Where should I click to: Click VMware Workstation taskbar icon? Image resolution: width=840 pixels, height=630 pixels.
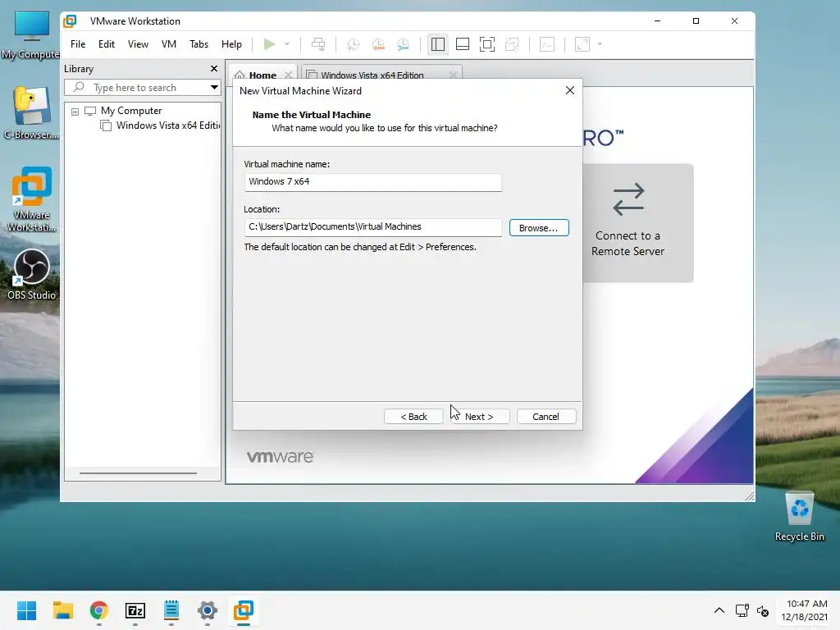[244, 610]
